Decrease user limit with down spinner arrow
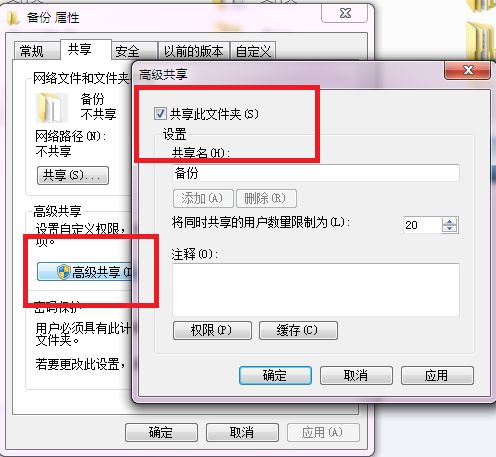This screenshot has height=457, width=496. (450, 229)
